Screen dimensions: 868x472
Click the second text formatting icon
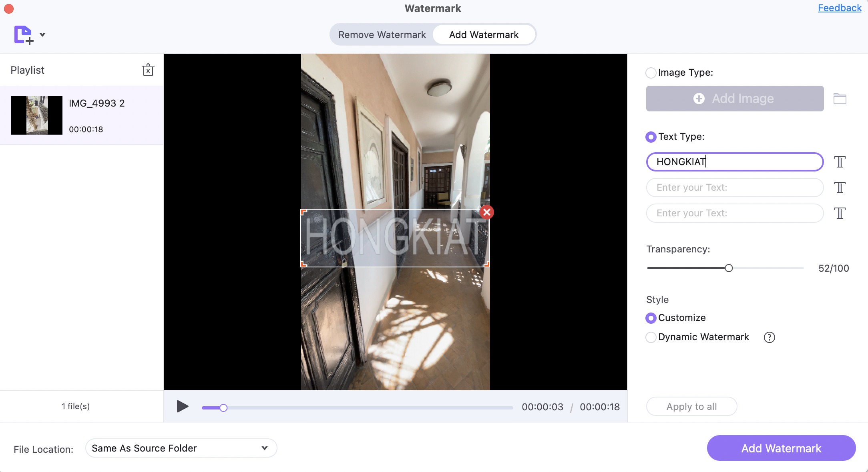840,187
